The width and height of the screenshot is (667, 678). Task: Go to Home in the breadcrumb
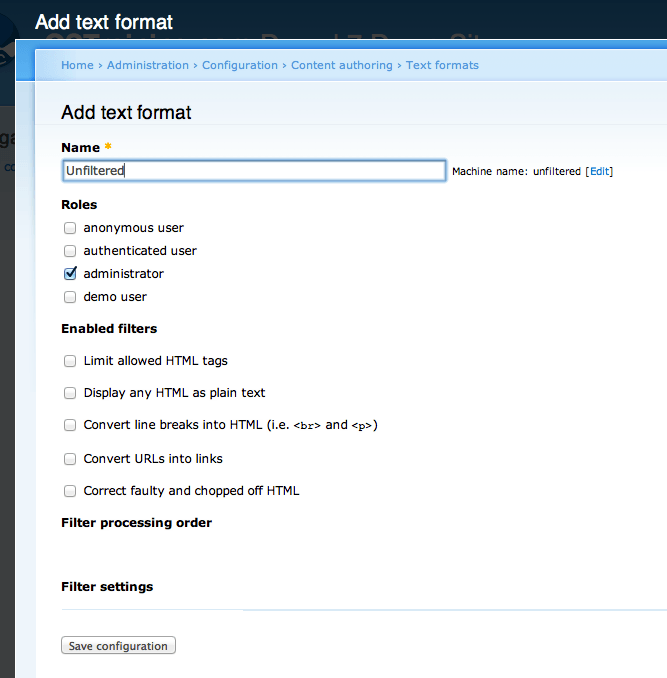pos(77,65)
